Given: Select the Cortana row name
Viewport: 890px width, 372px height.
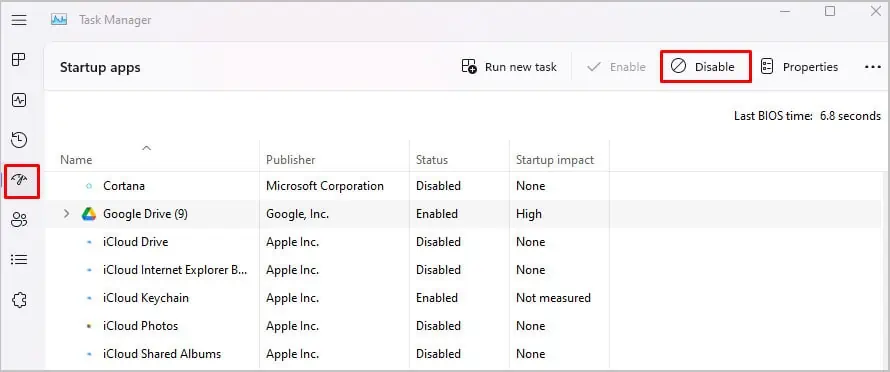Looking at the screenshot, I should pos(124,186).
